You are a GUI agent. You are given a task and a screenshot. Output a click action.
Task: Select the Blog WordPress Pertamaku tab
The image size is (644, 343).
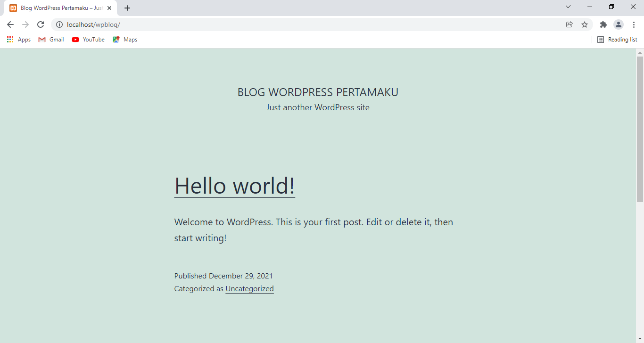59,8
